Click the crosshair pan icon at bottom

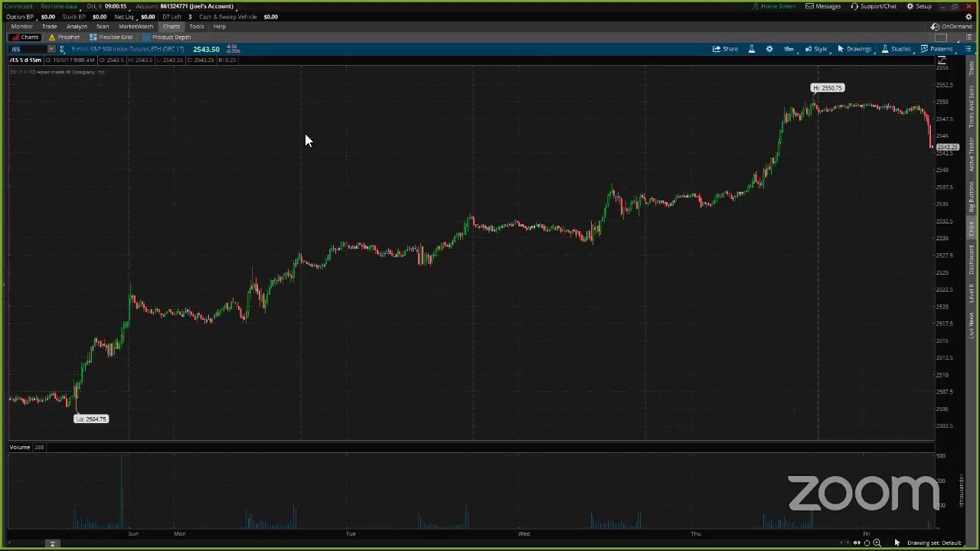click(x=867, y=543)
